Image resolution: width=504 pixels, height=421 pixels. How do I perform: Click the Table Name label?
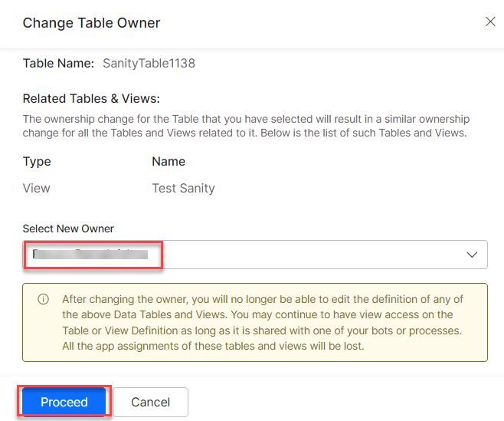[58, 64]
